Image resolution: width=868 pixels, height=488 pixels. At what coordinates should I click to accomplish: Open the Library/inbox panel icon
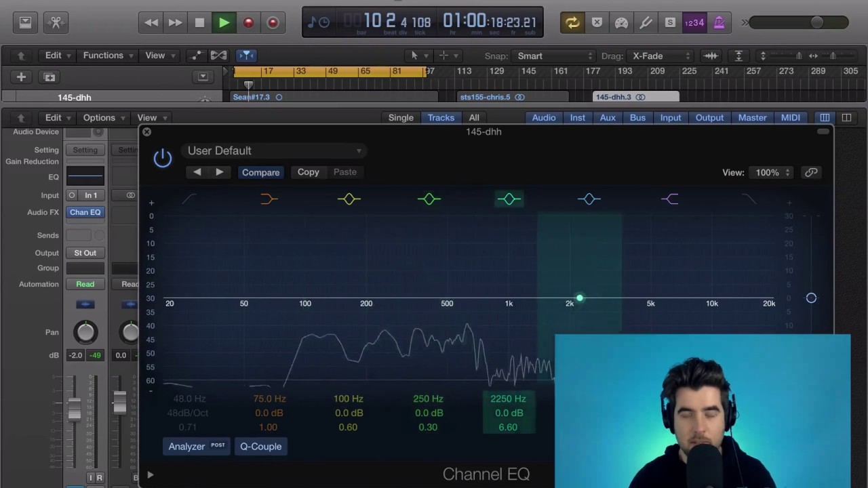[25, 22]
